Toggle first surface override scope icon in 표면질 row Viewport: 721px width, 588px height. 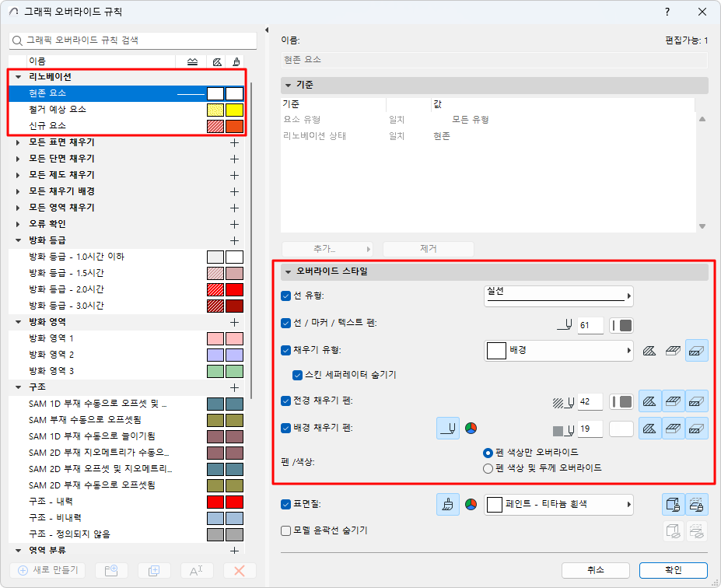click(674, 505)
